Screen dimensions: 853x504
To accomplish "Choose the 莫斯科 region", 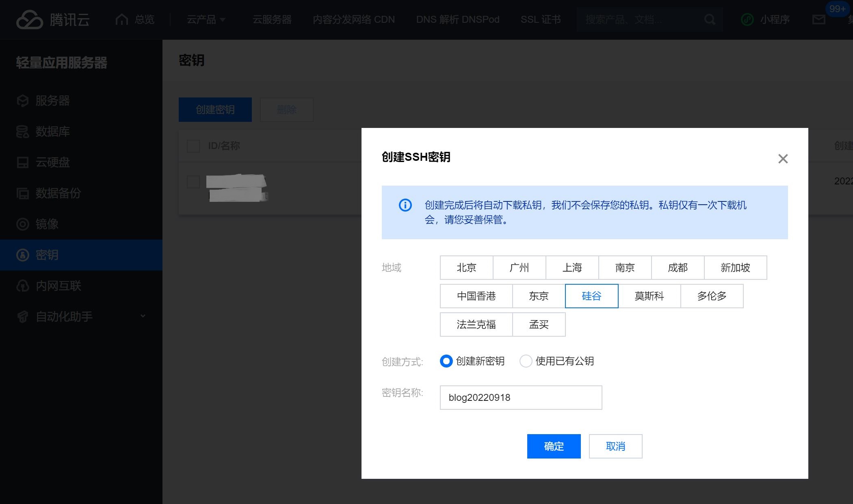I will point(649,296).
